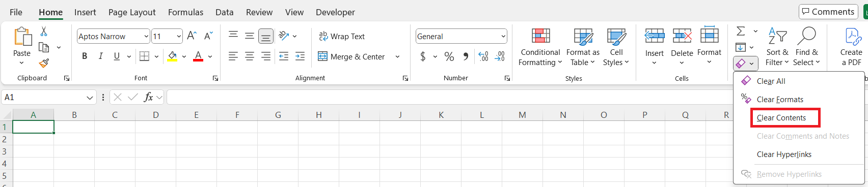Apply the yellow fill color
This screenshot has height=187, width=868.
[x=172, y=56]
